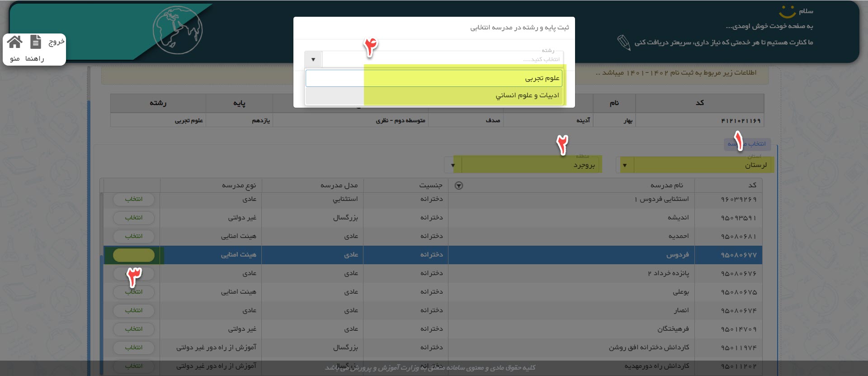The height and width of the screenshot is (376, 868).
Task: Click the smiley face icon near سلام
Action: coord(787,11)
